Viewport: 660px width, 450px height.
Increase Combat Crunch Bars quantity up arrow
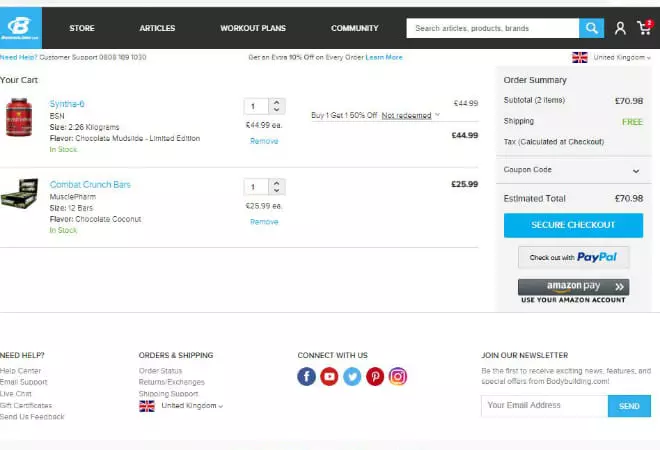pyautogui.click(x=277, y=183)
